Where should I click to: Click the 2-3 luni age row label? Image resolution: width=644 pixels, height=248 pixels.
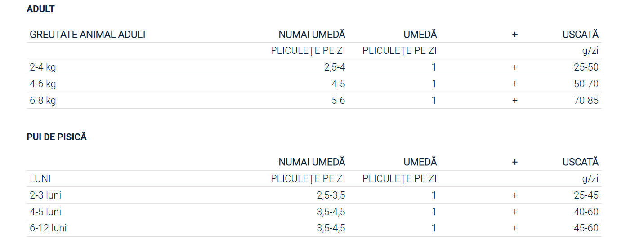(45, 195)
